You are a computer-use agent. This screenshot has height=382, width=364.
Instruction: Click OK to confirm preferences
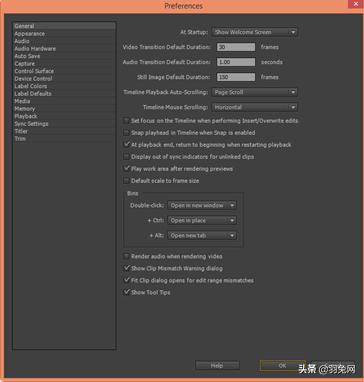[x=282, y=365]
